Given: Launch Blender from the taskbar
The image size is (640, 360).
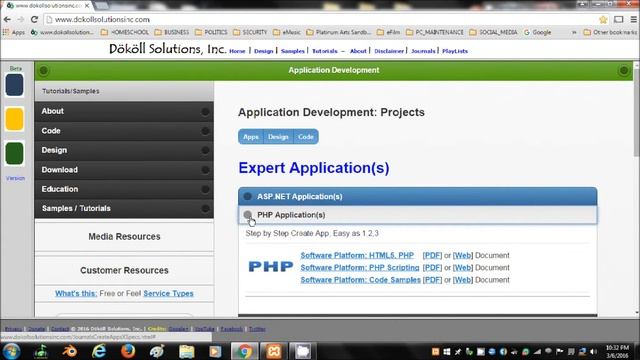Looking at the screenshot, I should (69, 351).
